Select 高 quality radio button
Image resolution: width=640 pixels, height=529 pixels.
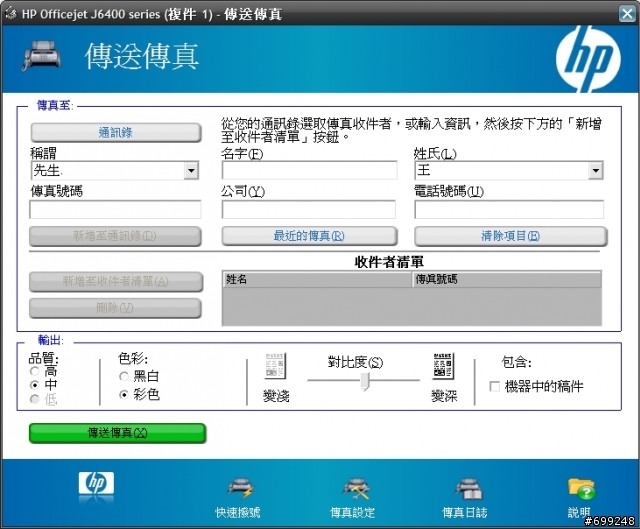click(35, 371)
